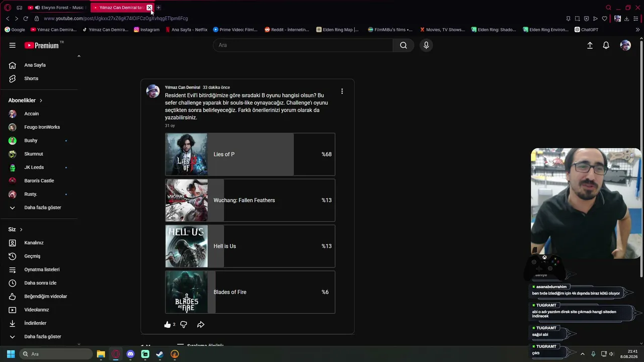This screenshot has width=644, height=362.
Task: Open the YouTube account avatar menu
Action: pyautogui.click(x=625, y=45)
